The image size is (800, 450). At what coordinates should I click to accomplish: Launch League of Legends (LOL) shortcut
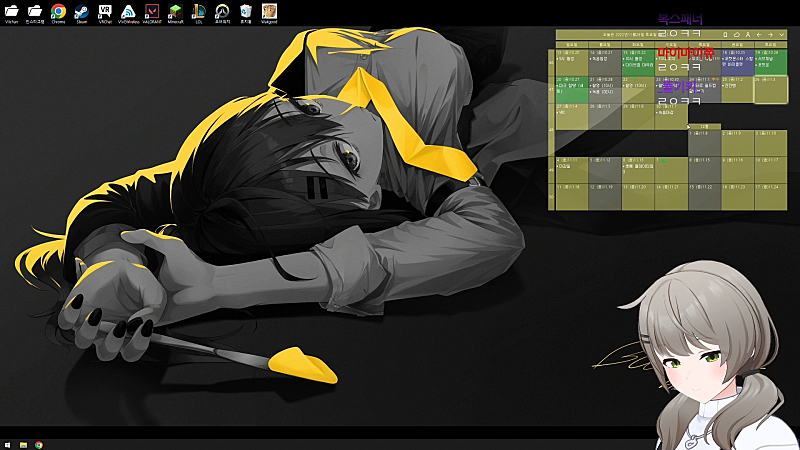pos(199,12)
